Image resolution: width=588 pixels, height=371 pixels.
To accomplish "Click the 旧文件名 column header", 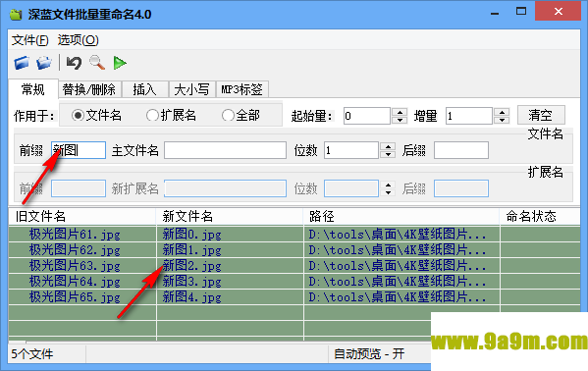I will click(82, 216).
